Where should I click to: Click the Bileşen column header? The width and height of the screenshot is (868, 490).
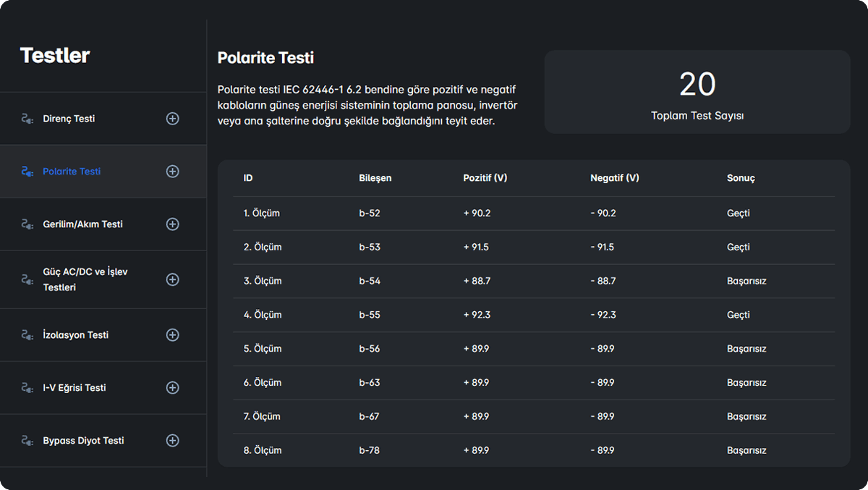(x=375, y=178)
